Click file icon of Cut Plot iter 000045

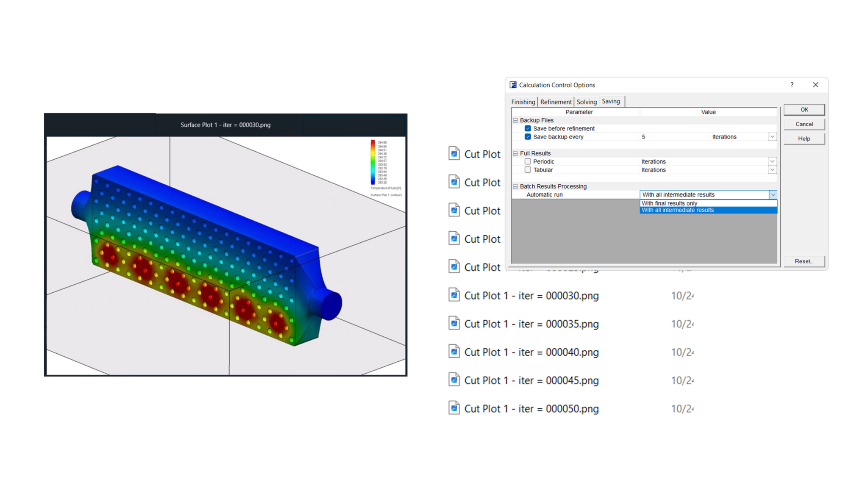click(x=454, y=380)
